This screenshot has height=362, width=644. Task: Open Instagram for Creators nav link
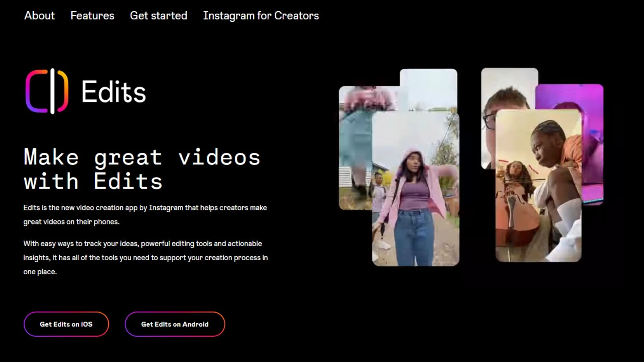pos(261,16)
